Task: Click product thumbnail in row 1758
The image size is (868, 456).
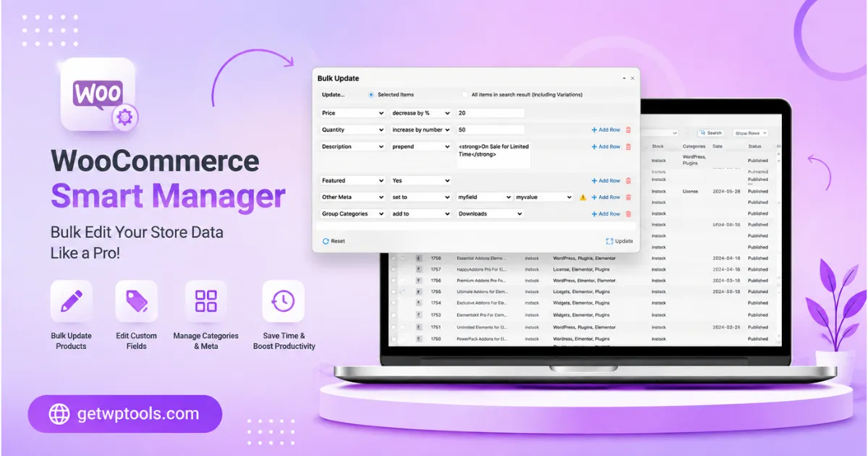Action: [x=419, y=258]
